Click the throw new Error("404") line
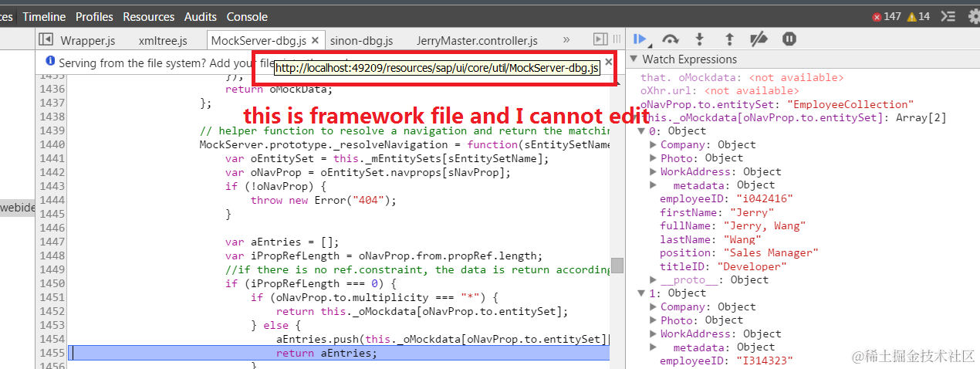980x369 pixels. pos(323,200)
